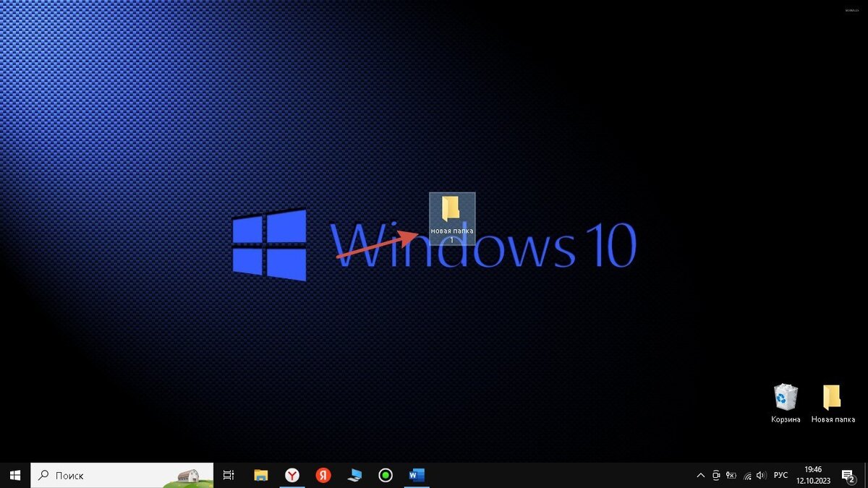This screenshot has width=868, height=488.
Task: Select the Новая папка desktop folder
Action: pyautogui.click(x=833, y=403)
